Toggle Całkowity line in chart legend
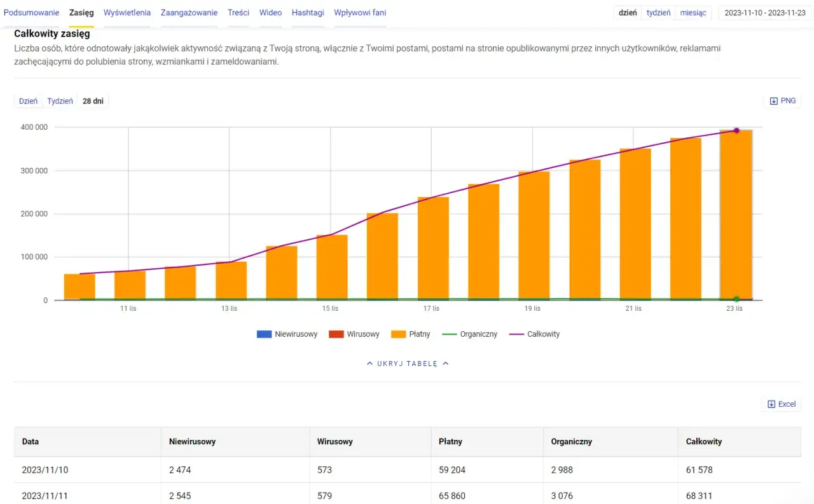Image resolution: width=814 pixels, height=504 pixels. pos(535,334)
